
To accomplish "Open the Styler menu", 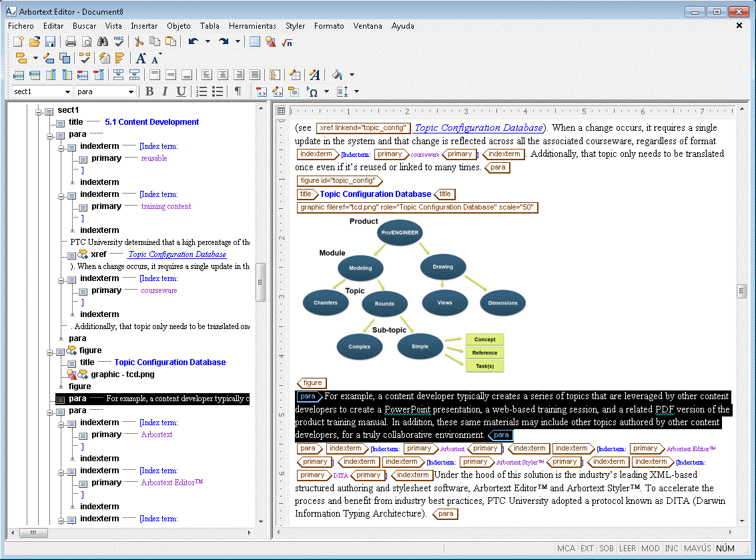I will point(295,26).
